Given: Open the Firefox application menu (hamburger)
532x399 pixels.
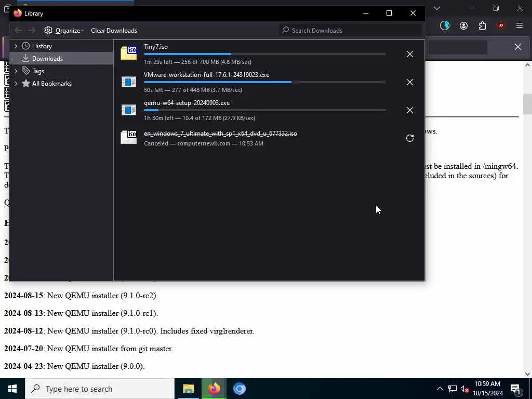Looking at the screenshot, I should click(x=520, y=25).
